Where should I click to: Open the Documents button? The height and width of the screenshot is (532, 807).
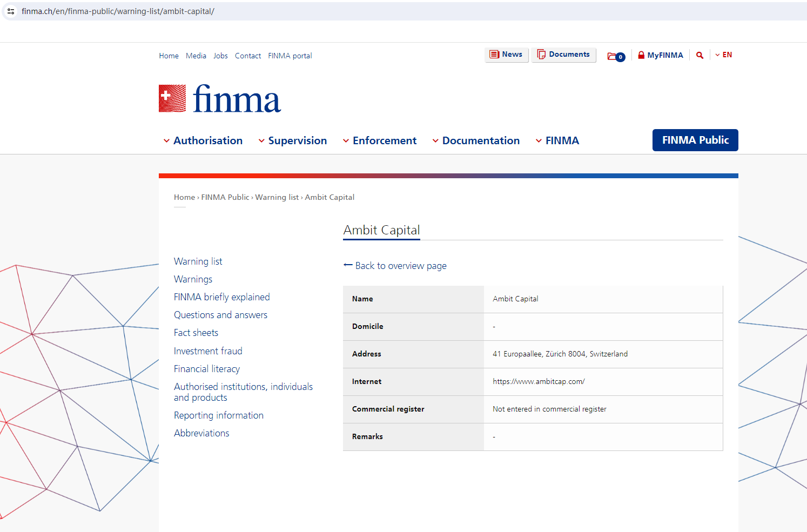tap(563, 55)
